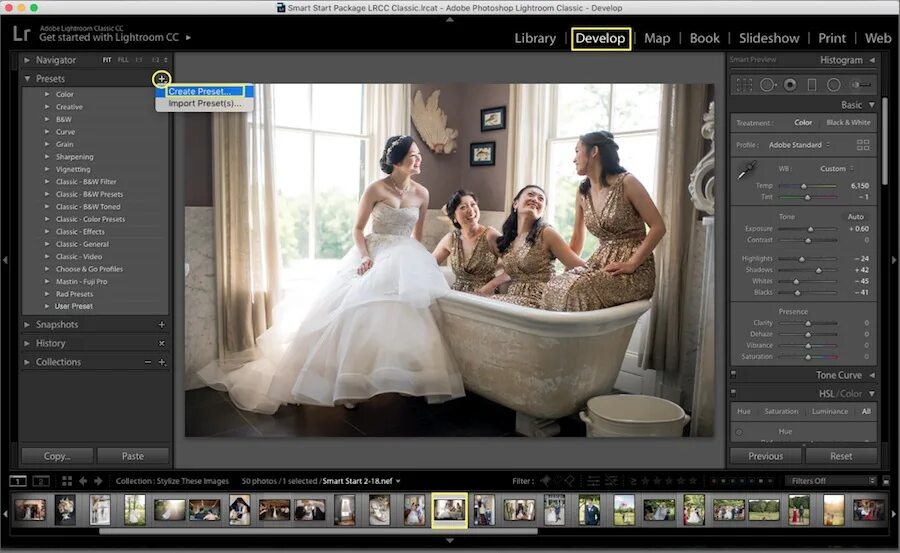
Task: Open second window display 2
Action: click(x=41, y=481)
